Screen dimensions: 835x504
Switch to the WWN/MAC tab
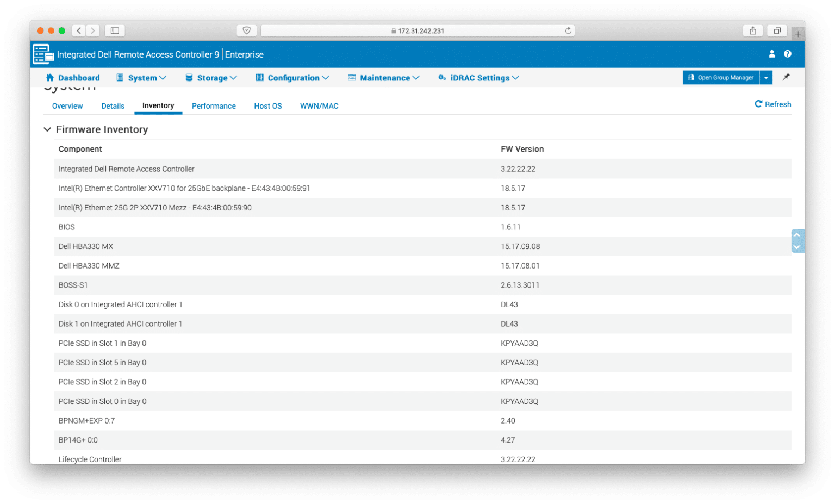point(319,106)
